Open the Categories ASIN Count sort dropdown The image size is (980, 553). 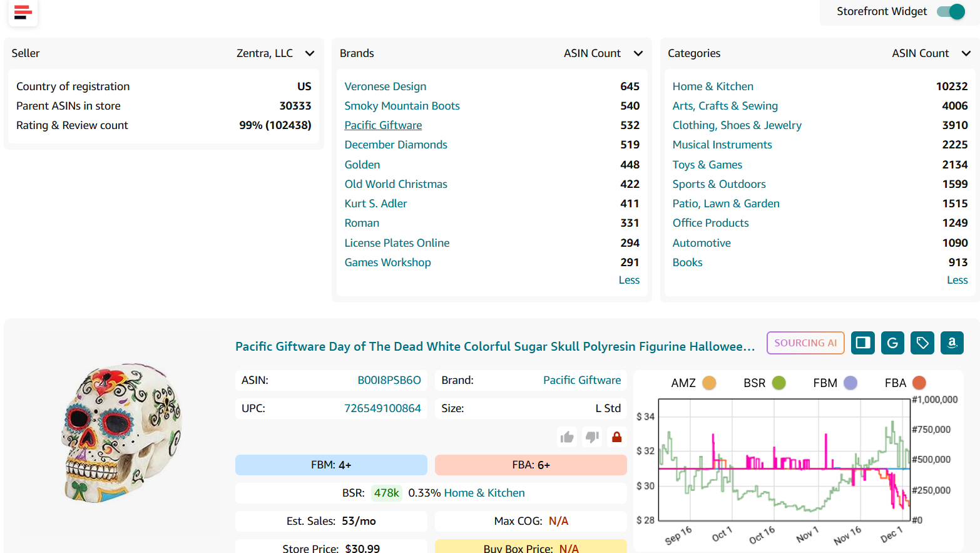966,53
